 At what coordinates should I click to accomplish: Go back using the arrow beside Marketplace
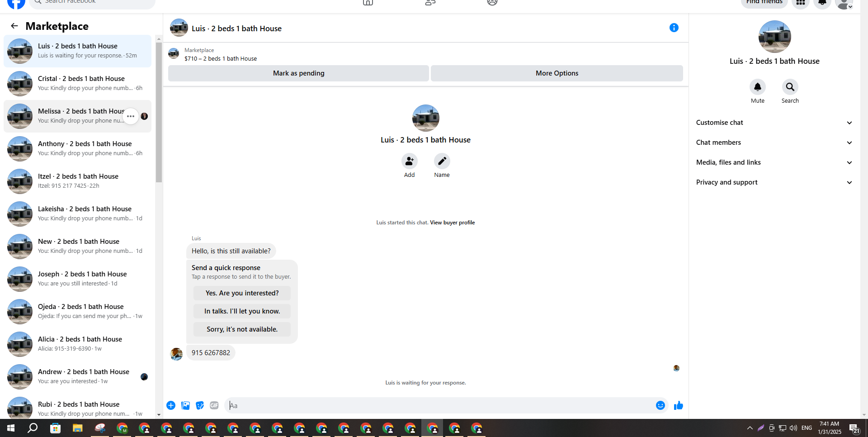pos(14,26)
